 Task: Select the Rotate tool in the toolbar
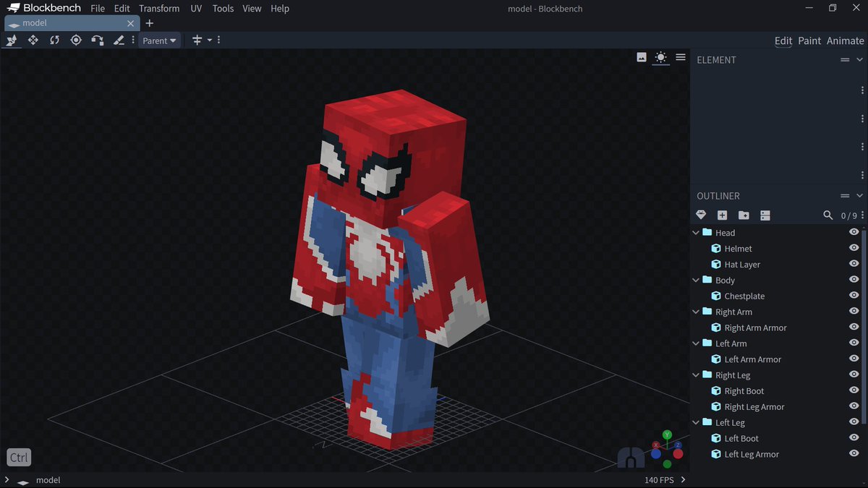tap(54, 40)
